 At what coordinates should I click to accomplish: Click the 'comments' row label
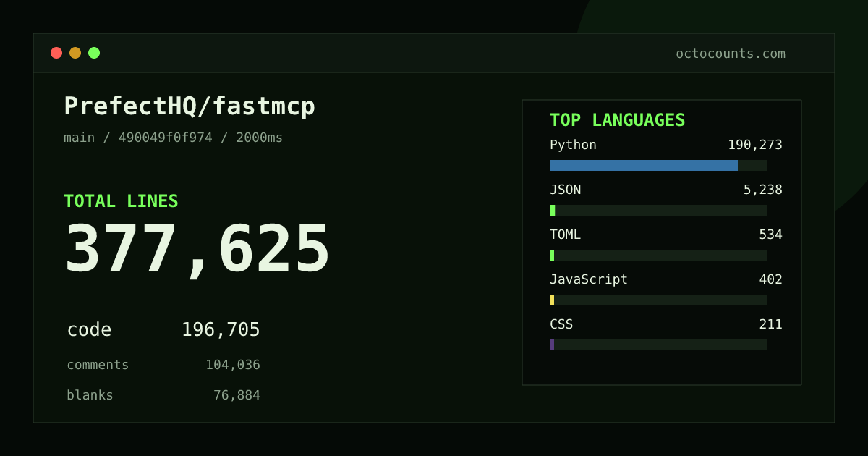(x=98, y=365)
